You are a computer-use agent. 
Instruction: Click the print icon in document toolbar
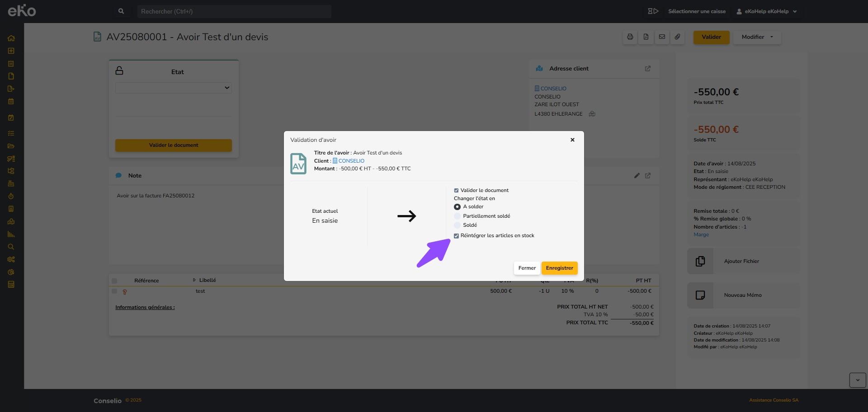630,37
